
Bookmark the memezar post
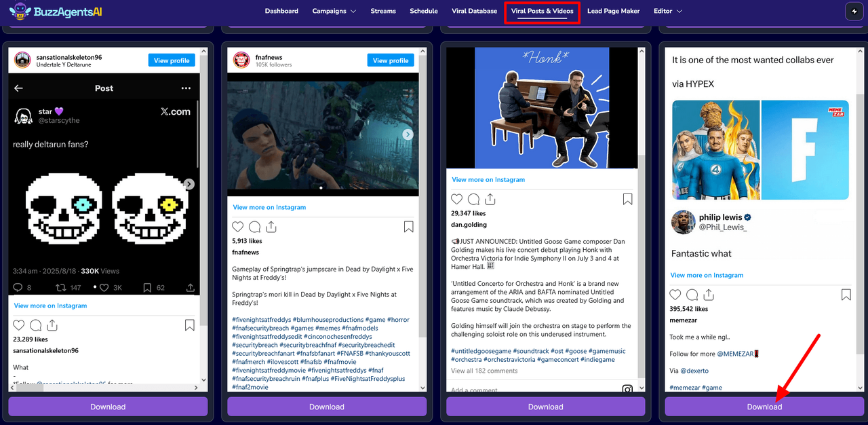[846, 295]
